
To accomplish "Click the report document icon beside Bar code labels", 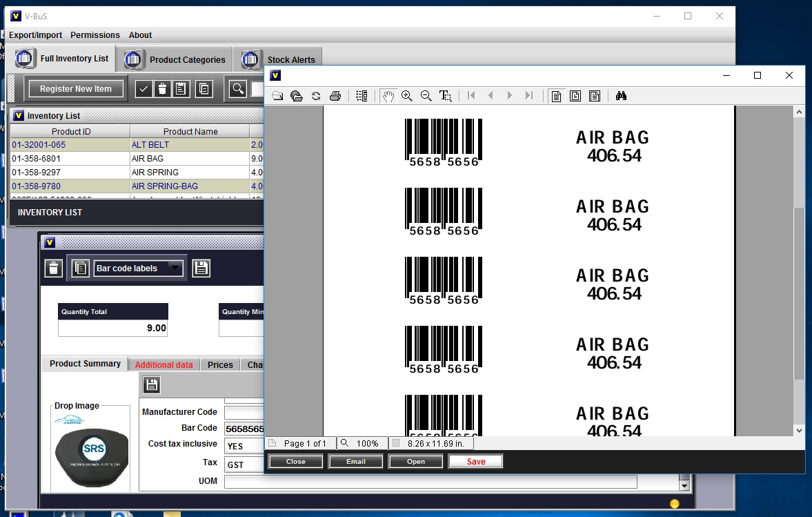I will pyautogui.click(x=81, y=269).
